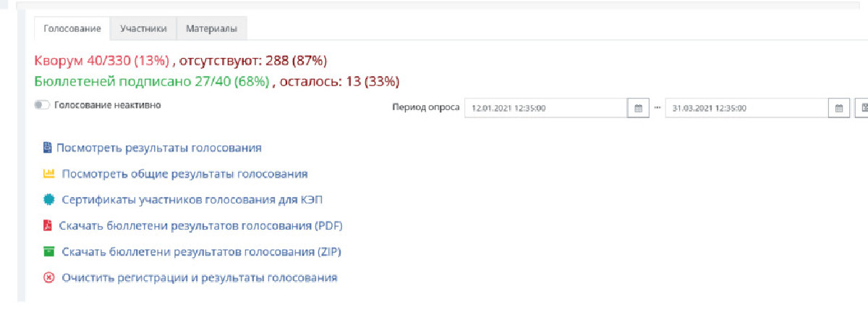Image resolution: width=868 pixels, height=326 pixels.
Task: Open calendar picker for end date 31.03.2021
Action: (x=839, y=108)
